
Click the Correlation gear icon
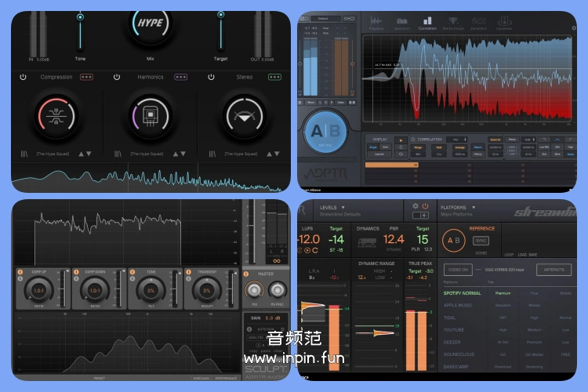click(413, 140)
